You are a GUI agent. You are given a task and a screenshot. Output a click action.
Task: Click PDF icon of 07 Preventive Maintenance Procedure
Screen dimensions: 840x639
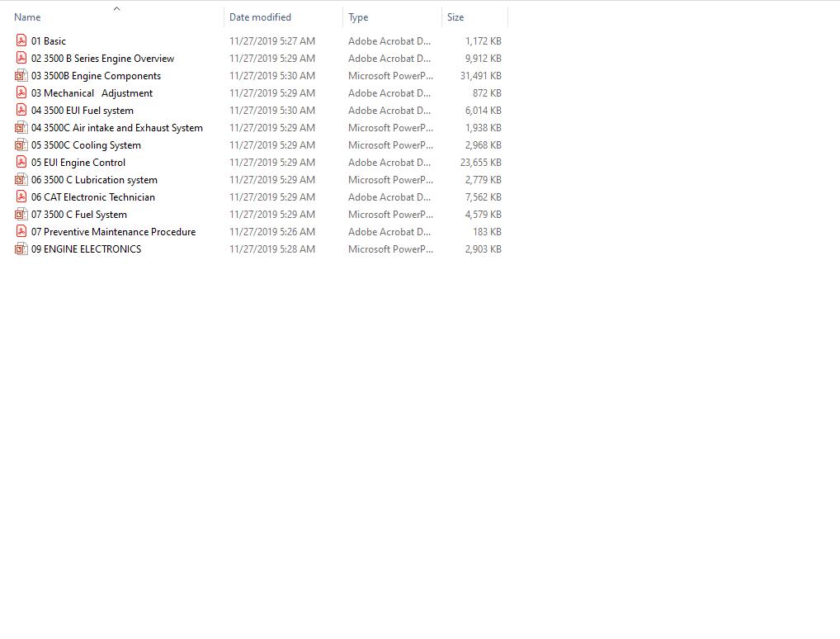click(x=21, y=232)
